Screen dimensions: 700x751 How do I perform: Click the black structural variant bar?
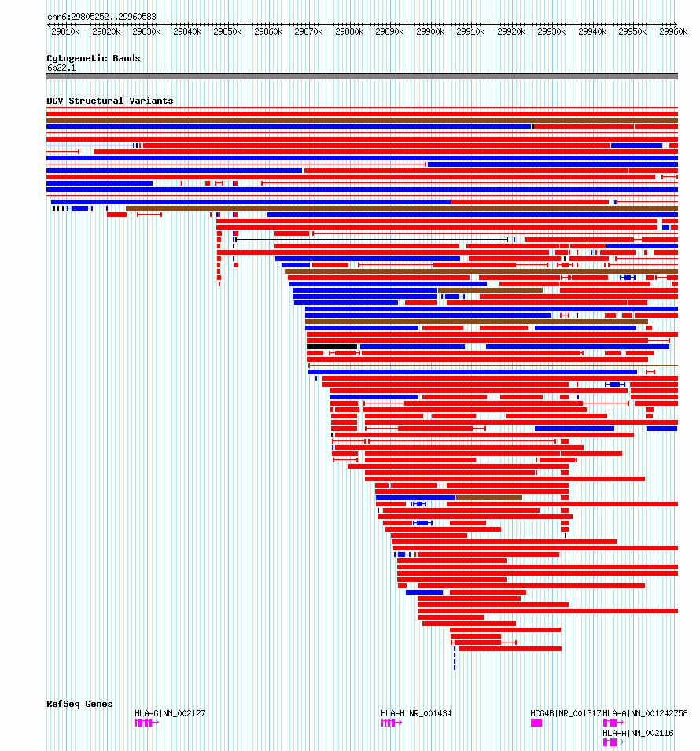pos(332,347)
